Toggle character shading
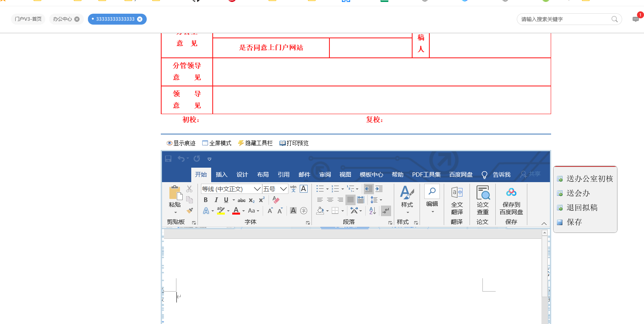644x324 pixels. [x=294, y=211]
